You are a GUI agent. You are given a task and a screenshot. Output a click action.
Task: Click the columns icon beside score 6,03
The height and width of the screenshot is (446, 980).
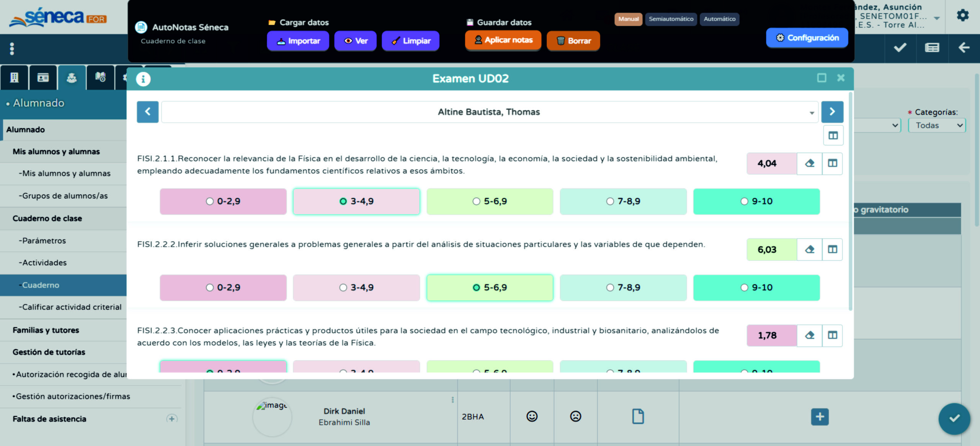pos(832,249)
